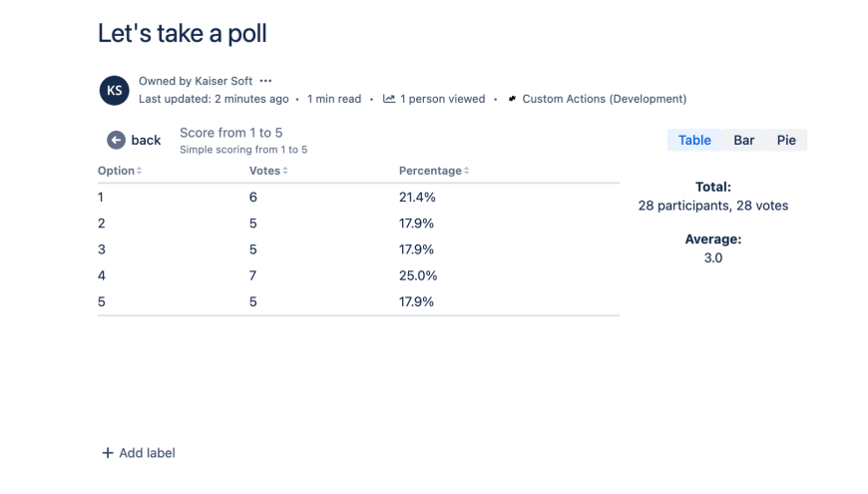Open the 1 person viewed stats
This screenshot has width=868, height=494.
[x=442, y=99]
